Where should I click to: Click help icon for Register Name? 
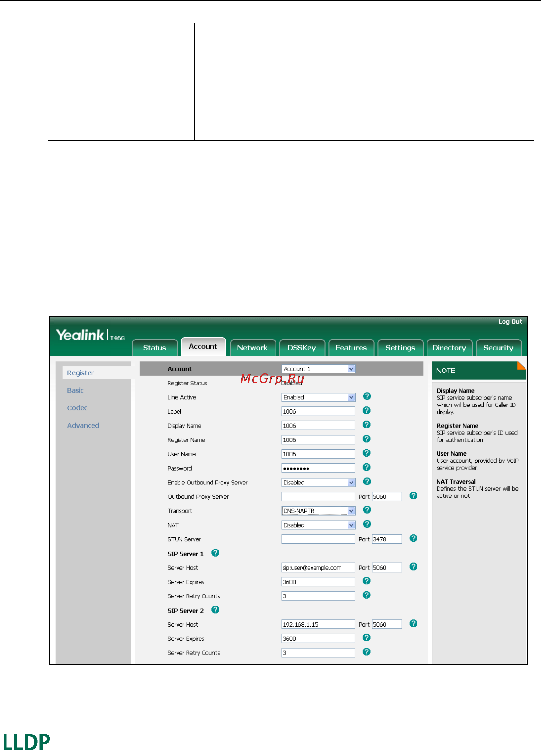367,439
